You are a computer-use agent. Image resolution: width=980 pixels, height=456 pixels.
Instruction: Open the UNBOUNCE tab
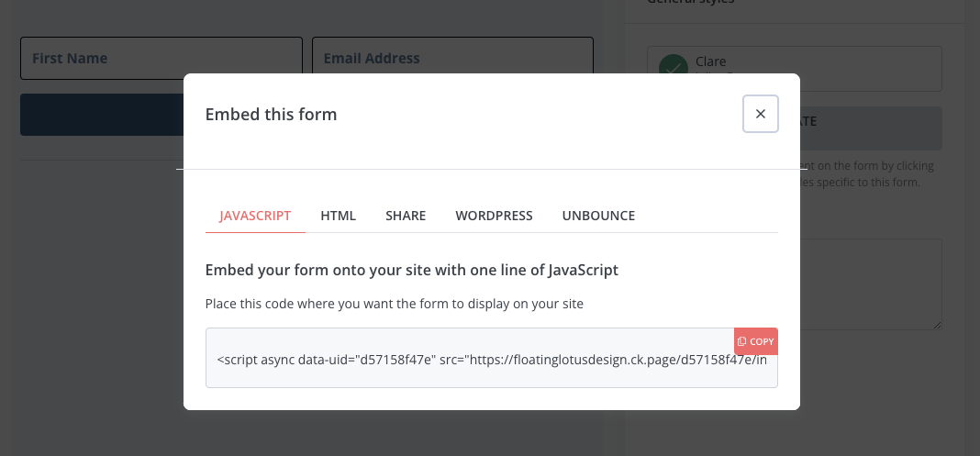(598, 216)
